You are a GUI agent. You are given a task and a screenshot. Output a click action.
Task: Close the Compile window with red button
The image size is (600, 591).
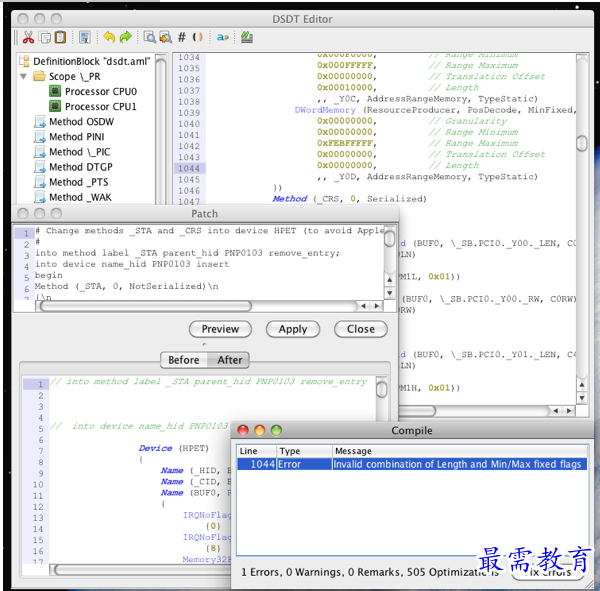tap(243, 430)
